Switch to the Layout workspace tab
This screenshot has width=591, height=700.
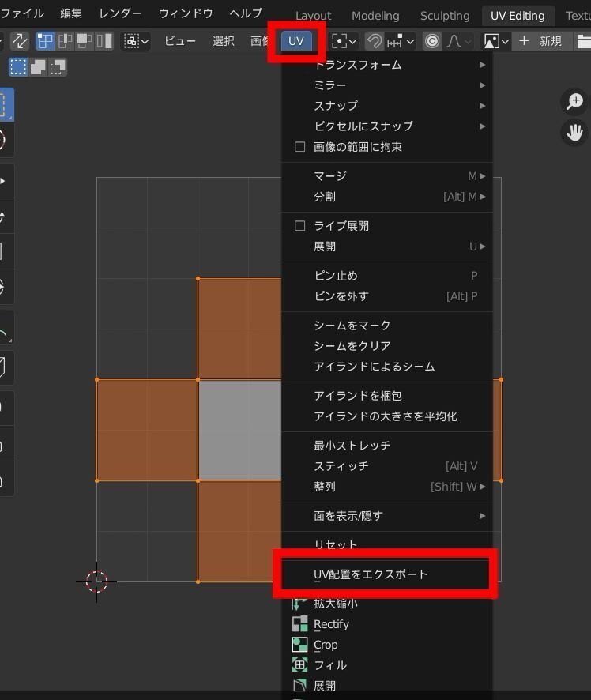[x=313, y=16]
